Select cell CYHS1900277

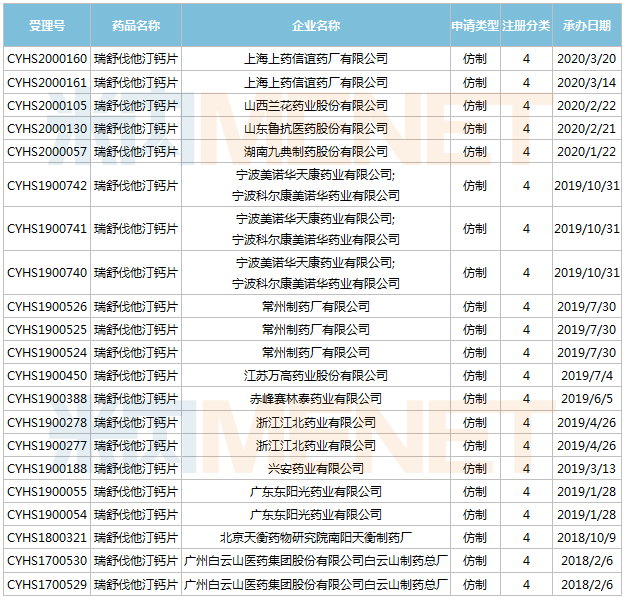[47, 446]
